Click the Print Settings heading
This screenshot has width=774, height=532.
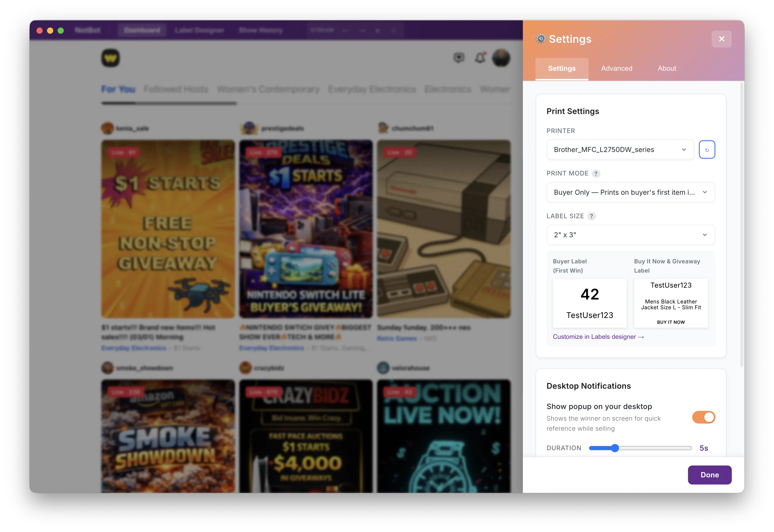[x=573, y=111]
